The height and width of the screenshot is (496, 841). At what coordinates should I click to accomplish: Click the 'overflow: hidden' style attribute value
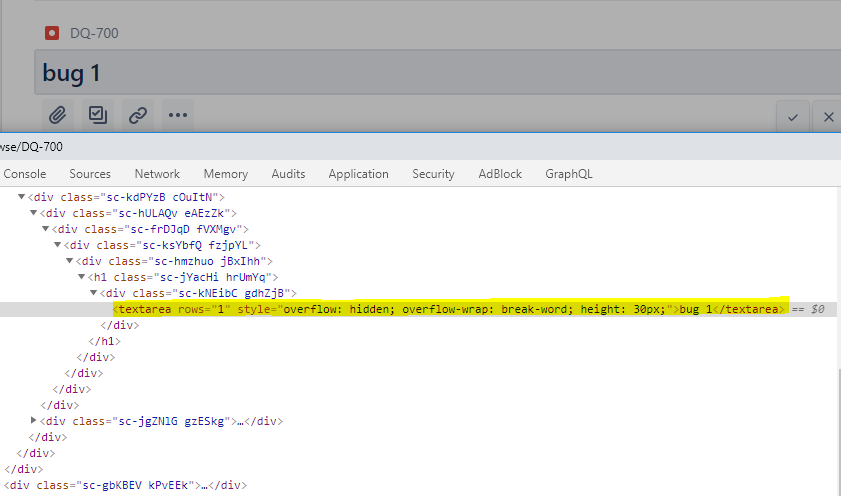tap(338, 309)
